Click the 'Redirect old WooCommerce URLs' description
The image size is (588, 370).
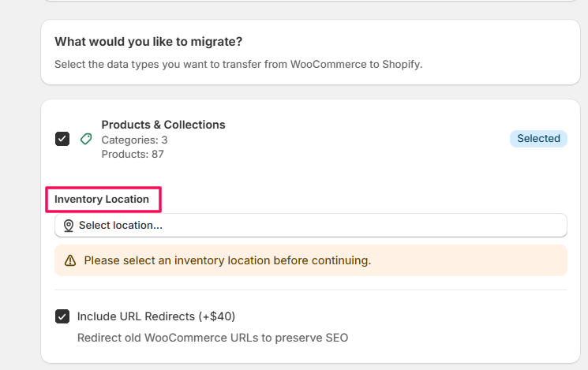click(212, 338)
